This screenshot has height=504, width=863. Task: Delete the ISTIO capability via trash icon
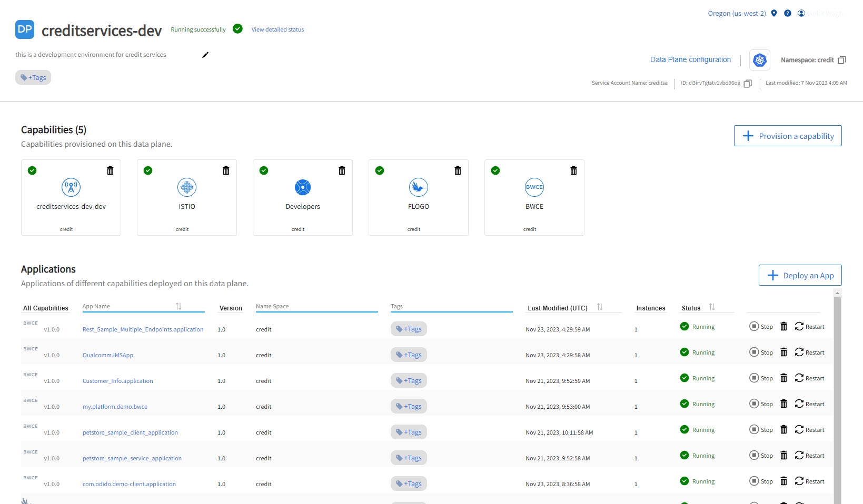point(226,170)
